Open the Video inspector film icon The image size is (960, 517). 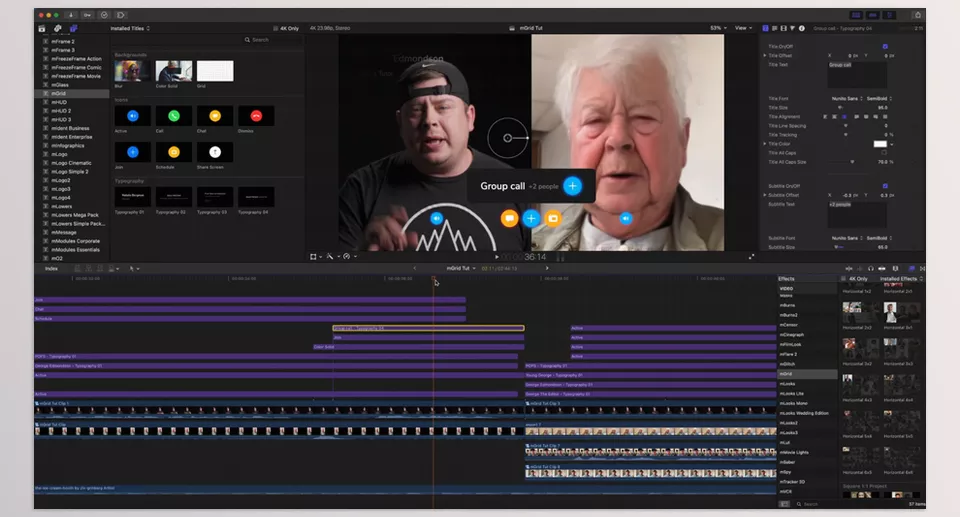click(x=784, y=28)
